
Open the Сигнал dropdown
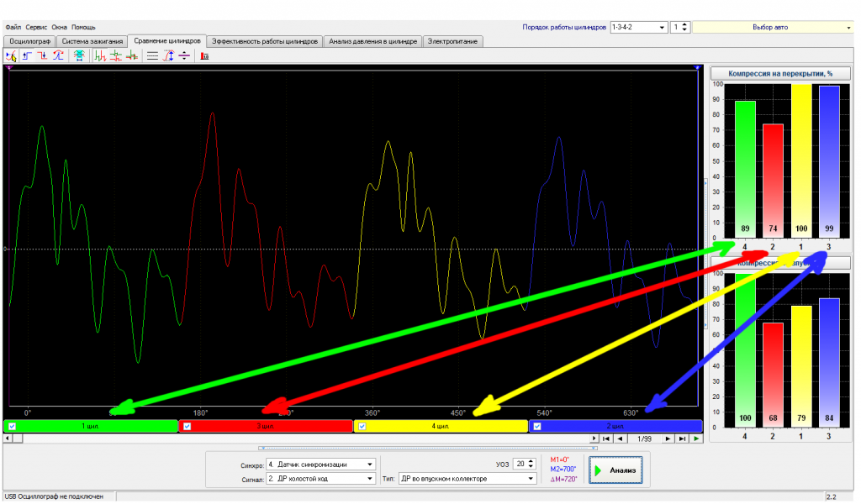click(x=370, y=479)
